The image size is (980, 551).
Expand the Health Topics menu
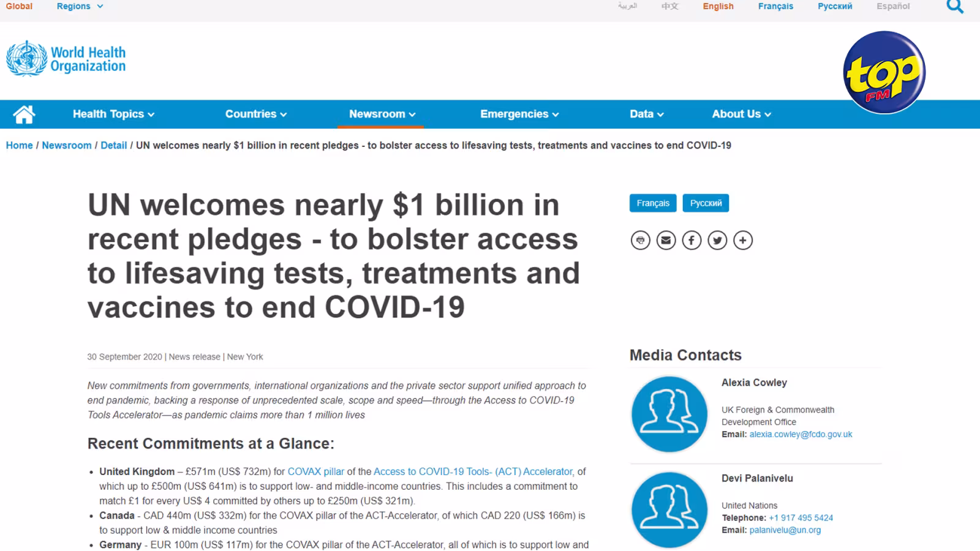(113, 114)
